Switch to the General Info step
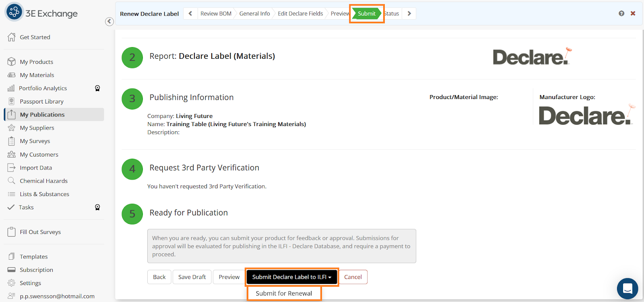The width and height of the screenshot is (644, 302). (x=254, y=13)
